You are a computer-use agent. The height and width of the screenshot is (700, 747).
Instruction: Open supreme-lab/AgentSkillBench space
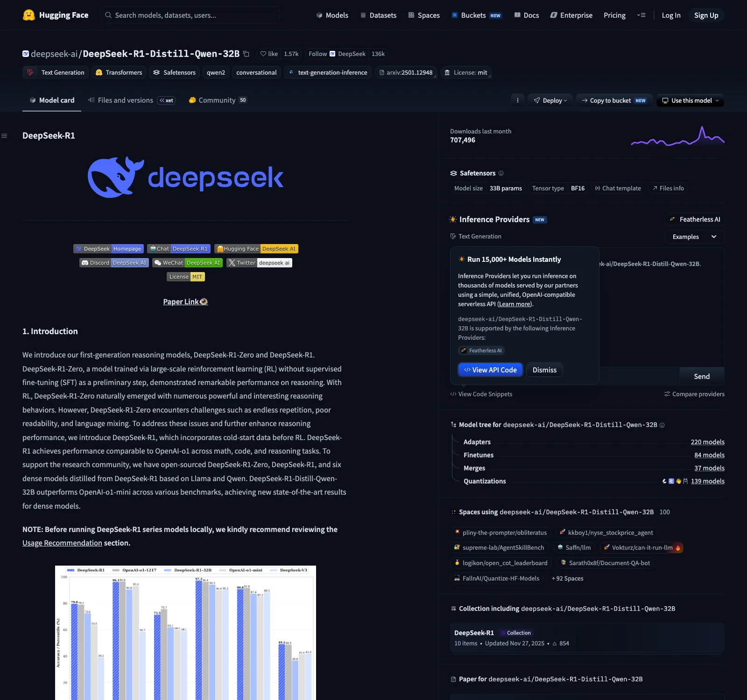coord(499,547)
